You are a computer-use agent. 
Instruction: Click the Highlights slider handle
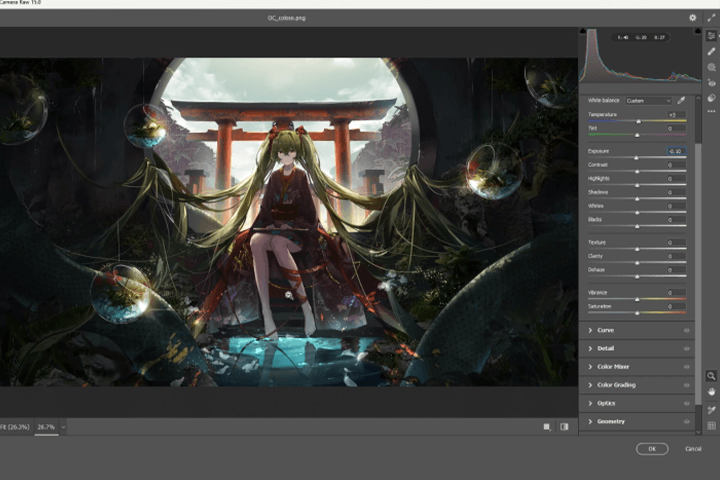pos(637,185)
